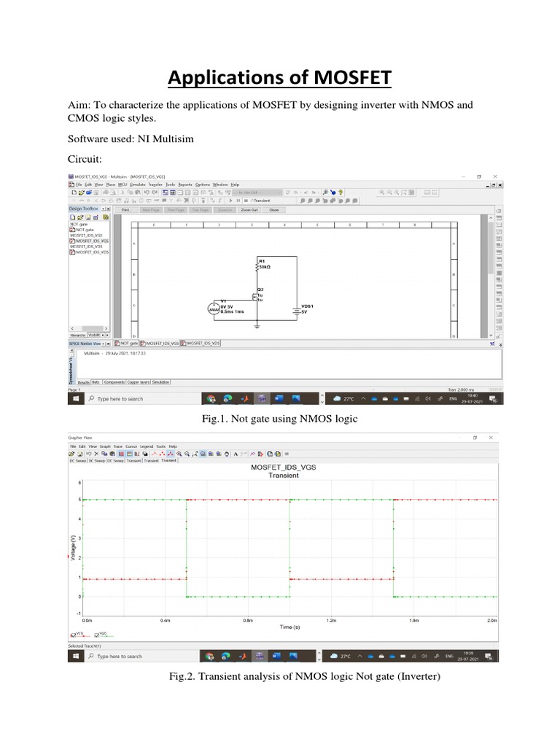This screenshot has width=560, height=747.
Task: Click the Zoom out magnifier in Grapher toolbar
Action: click(187, 454)
